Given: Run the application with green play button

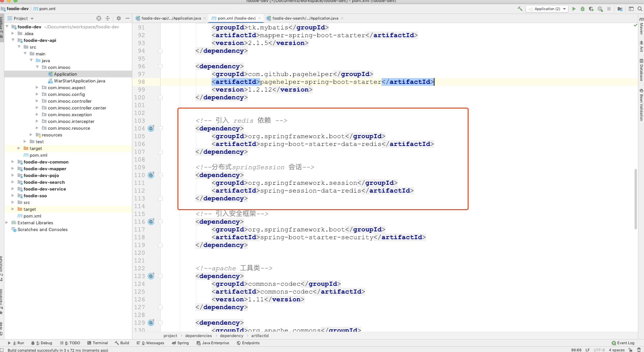Looking at the screenshot, I should click(x=574, y=9).
